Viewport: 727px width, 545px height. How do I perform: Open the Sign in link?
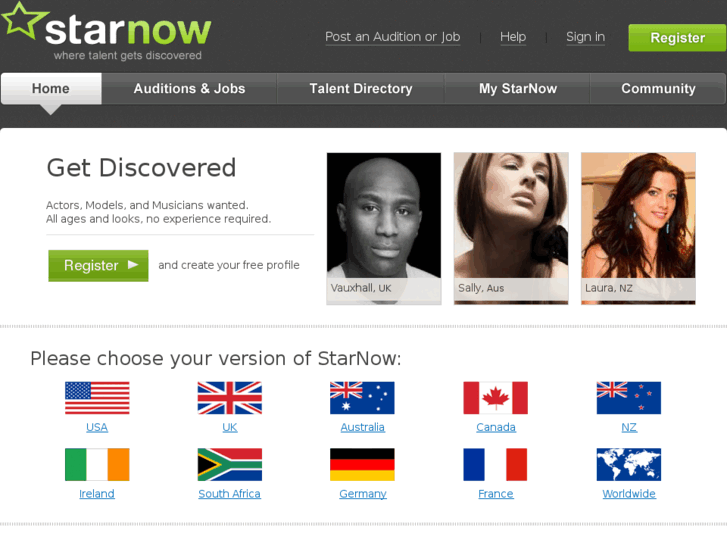pyautogui.click(x=585, y=37)
